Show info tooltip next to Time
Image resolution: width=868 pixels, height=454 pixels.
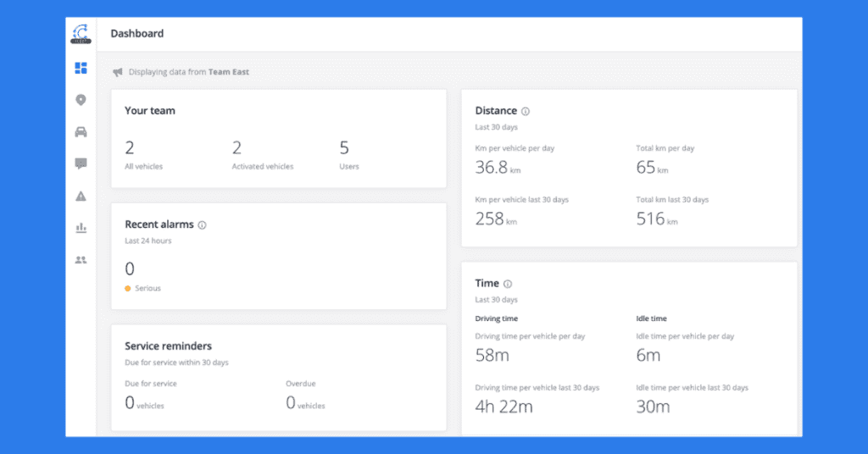coord(508,284)
